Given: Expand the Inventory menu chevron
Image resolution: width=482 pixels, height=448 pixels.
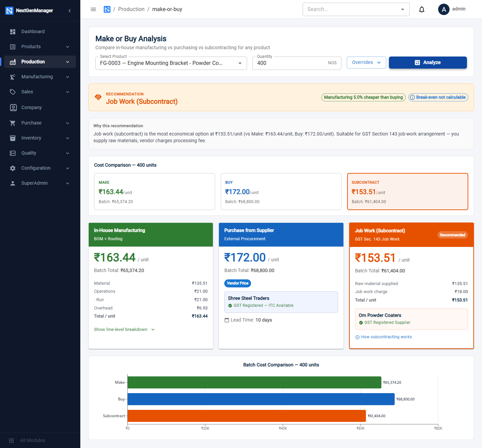Looking at the screenshot, I should [x=68, y=138].
